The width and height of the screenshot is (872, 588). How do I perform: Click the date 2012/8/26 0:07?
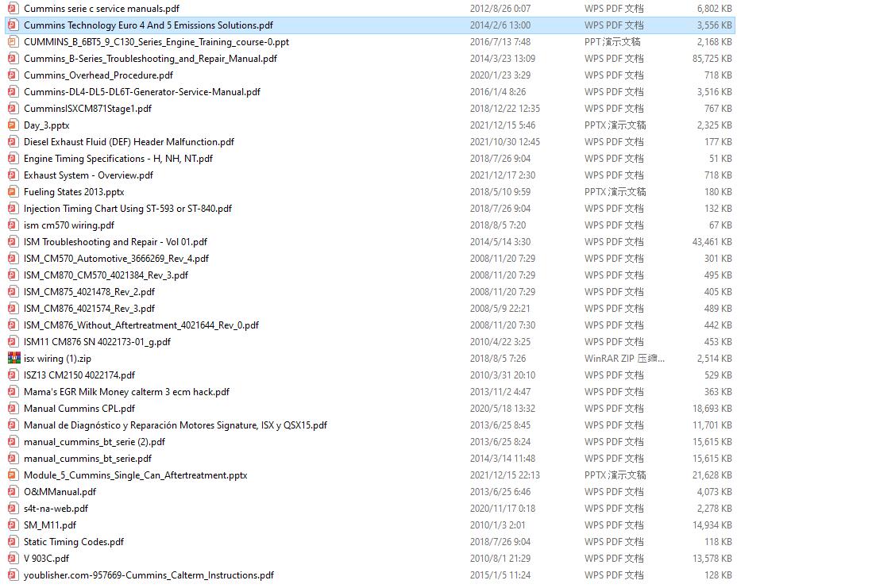(x=500, y=9)
